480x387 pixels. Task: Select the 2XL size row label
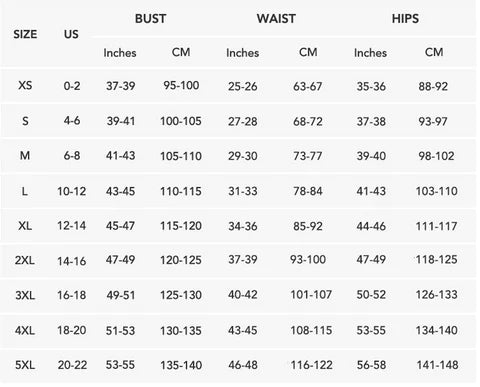pos(25,260)
